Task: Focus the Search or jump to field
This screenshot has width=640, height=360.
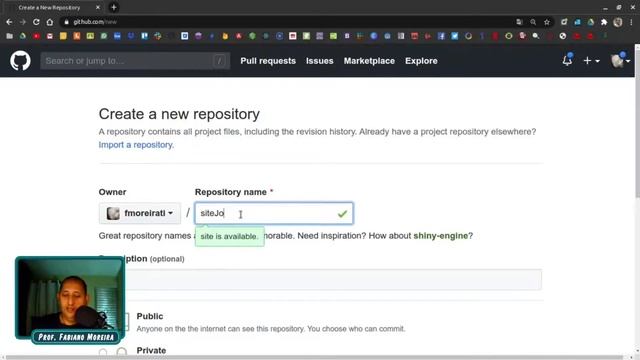Action: pos(135,61)
